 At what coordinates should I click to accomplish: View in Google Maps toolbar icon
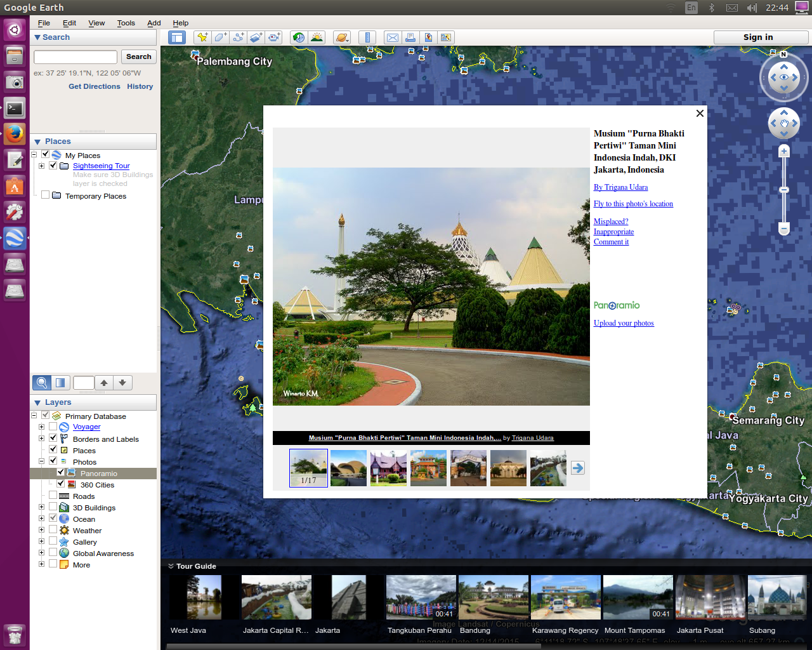pyautogui.click(x=446, y=37)
